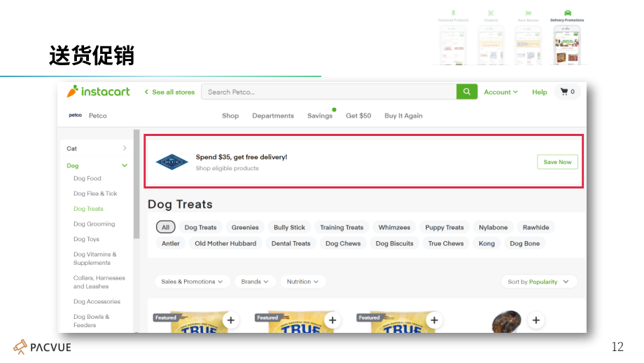The width and height of the screenshot is (644, 363).
Task: Click the Blue Buffalo brand logo
Action: 172,162
